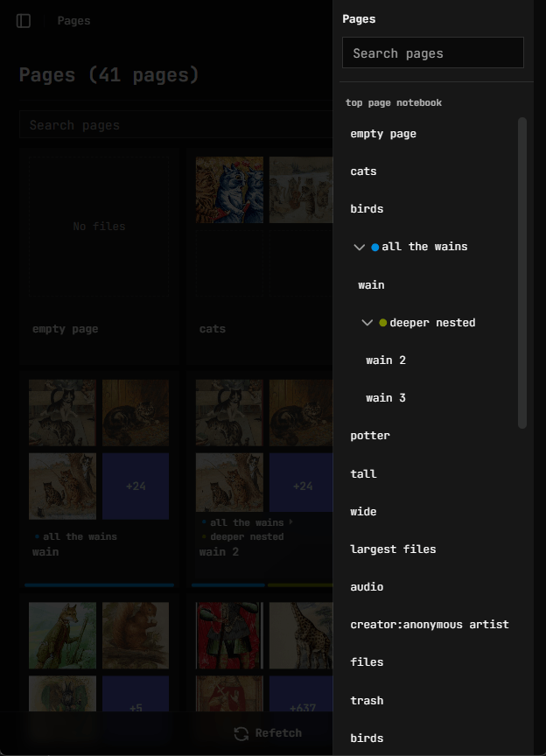This screenshot has width=546, height=756.
Task: Click the deeper nested label on wain 2 card
Action: (x=247, y=536)
